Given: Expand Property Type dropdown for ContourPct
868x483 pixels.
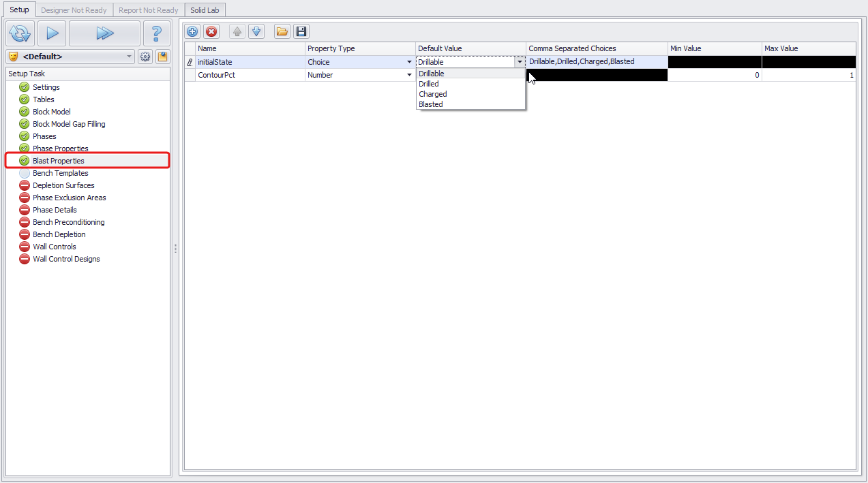Looking at the screenshot, I should tap(409, 75).
